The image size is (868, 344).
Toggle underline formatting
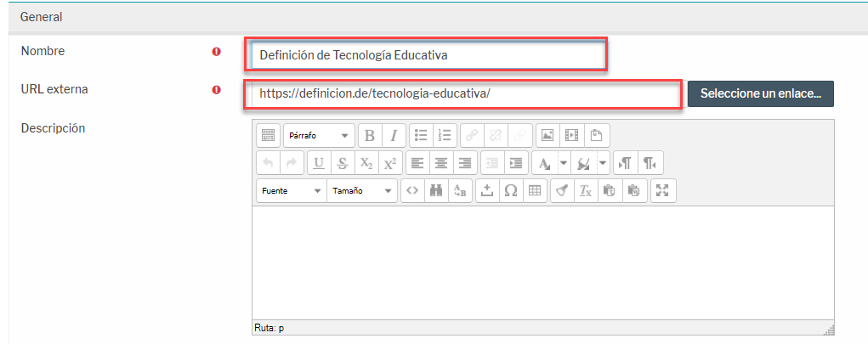point(319,163)
